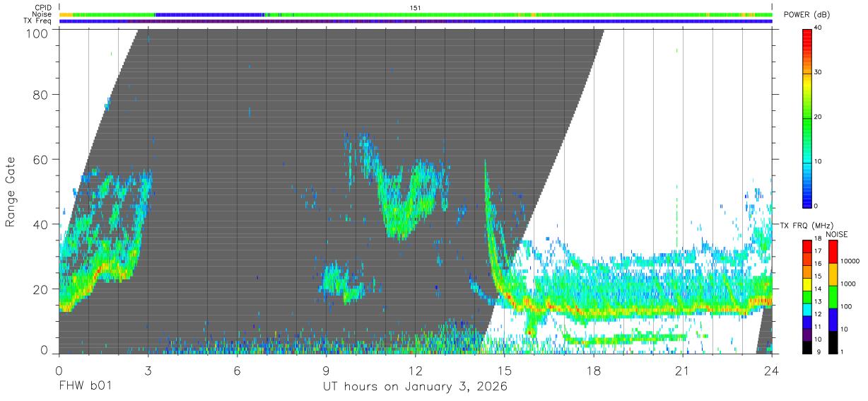The image size is (868, 401).
Task: Click the Noise strip above the plot
Action: point(416,14)
